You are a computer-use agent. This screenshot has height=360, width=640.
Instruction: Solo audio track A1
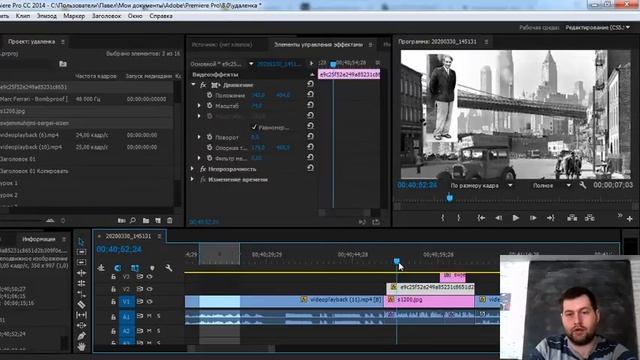click(158, 316)
